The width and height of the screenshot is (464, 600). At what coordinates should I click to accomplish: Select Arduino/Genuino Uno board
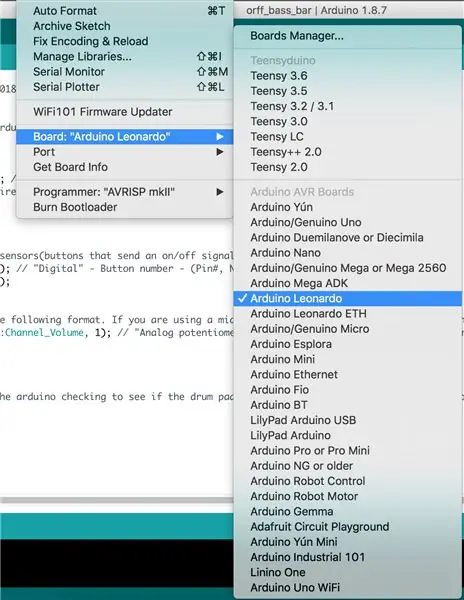tap(348, 222)
